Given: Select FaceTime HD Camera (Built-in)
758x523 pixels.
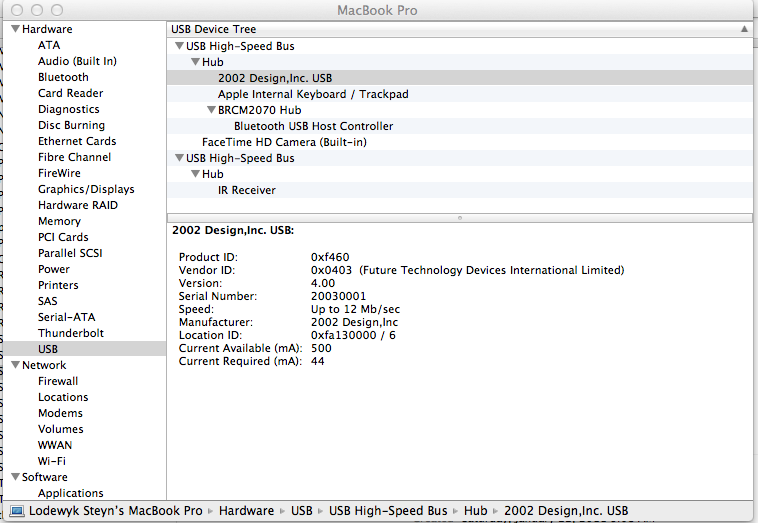Looking at the screenshot, I should (x=284, y=142).
